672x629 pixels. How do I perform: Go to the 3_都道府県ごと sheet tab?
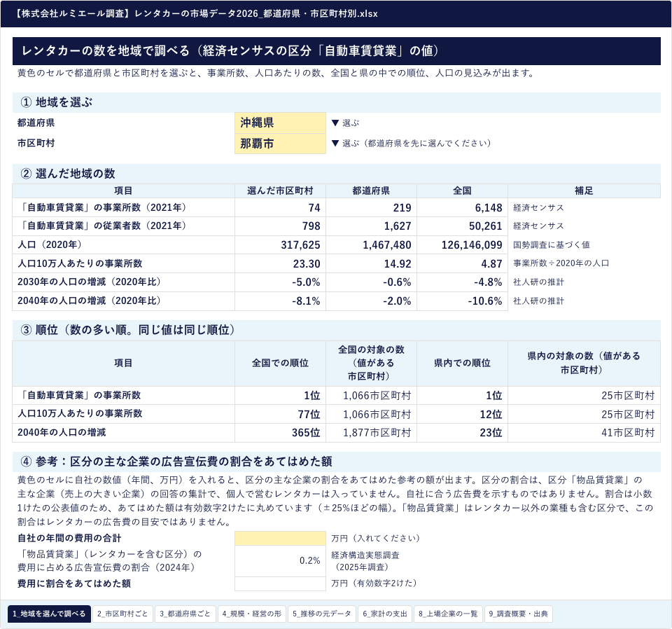(x=185, y=614)
